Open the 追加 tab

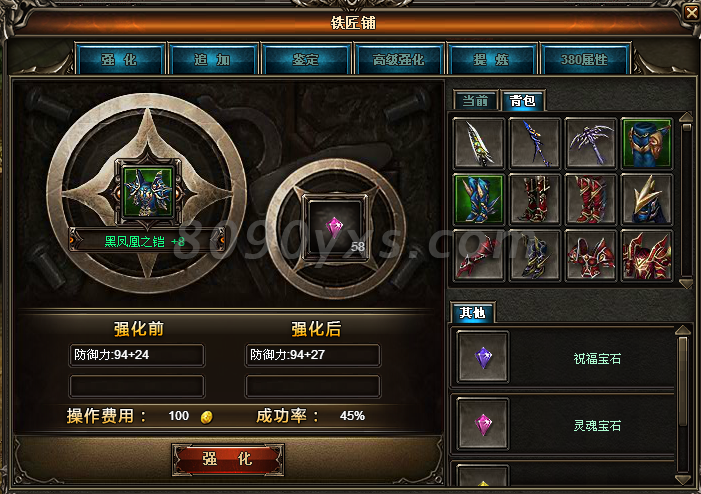coord(212,59)
